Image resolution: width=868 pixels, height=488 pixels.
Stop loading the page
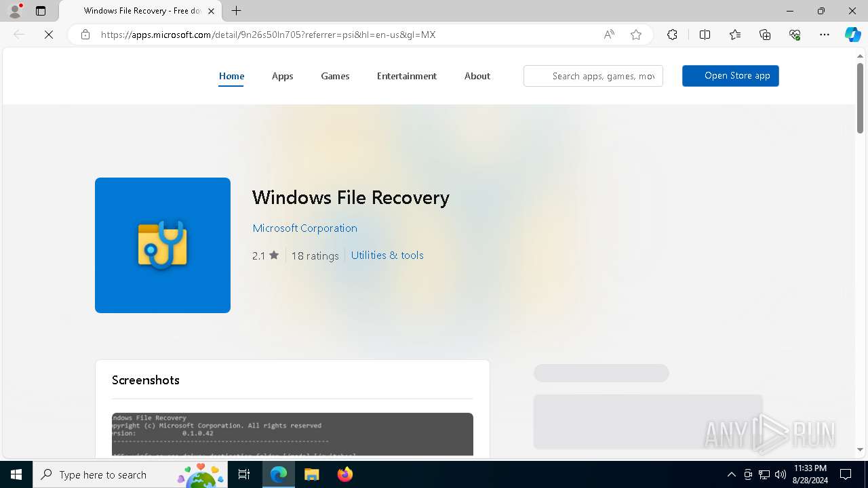pyautogui.click(x=49, y=35)
